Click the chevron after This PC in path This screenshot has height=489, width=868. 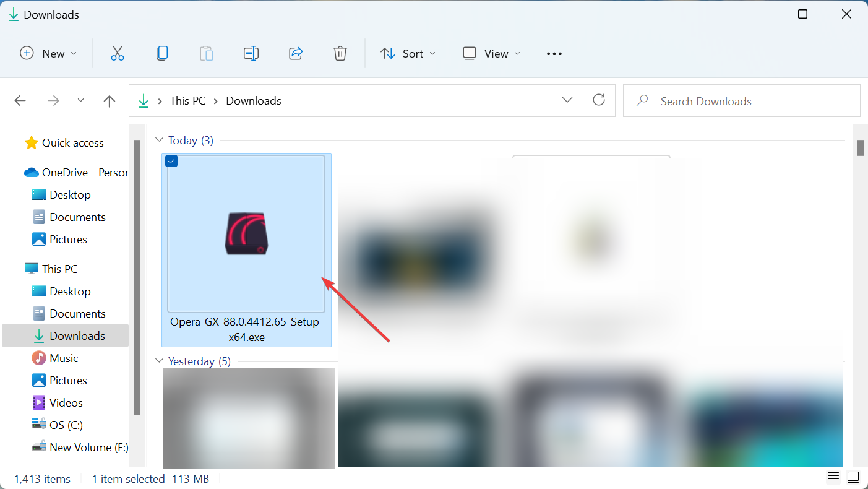click(x=216, y=101)
